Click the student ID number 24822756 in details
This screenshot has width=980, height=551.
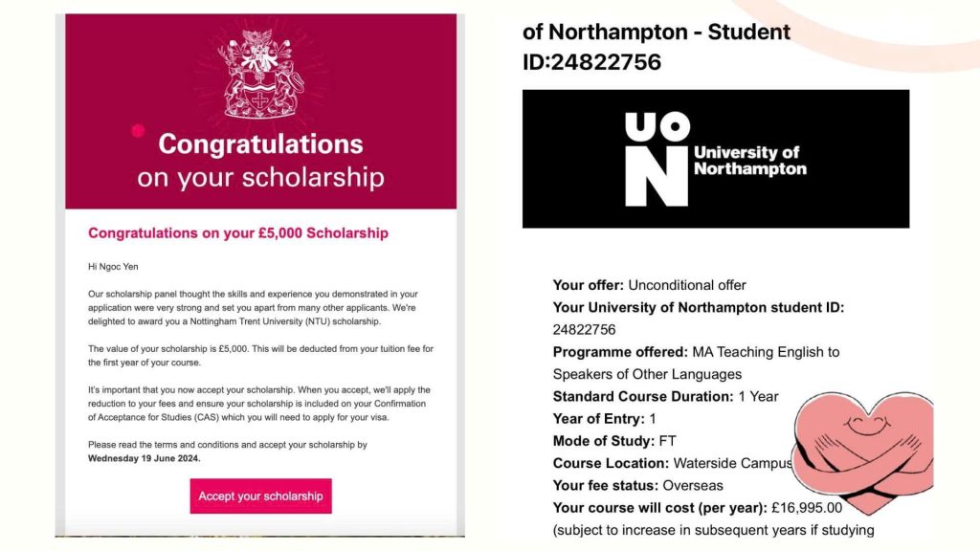pyautogui.click(x=584, y=329)
